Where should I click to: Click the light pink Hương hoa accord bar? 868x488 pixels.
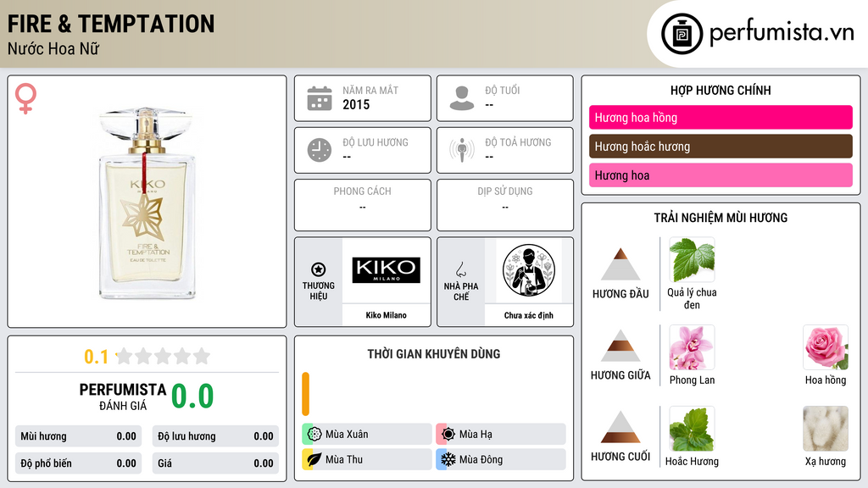(x=721, y=175)
